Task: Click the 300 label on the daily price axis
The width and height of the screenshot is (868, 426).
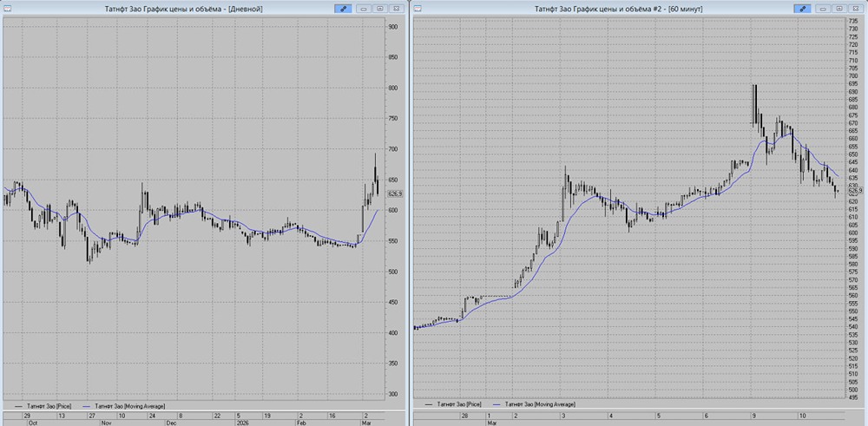Action: 393,394
